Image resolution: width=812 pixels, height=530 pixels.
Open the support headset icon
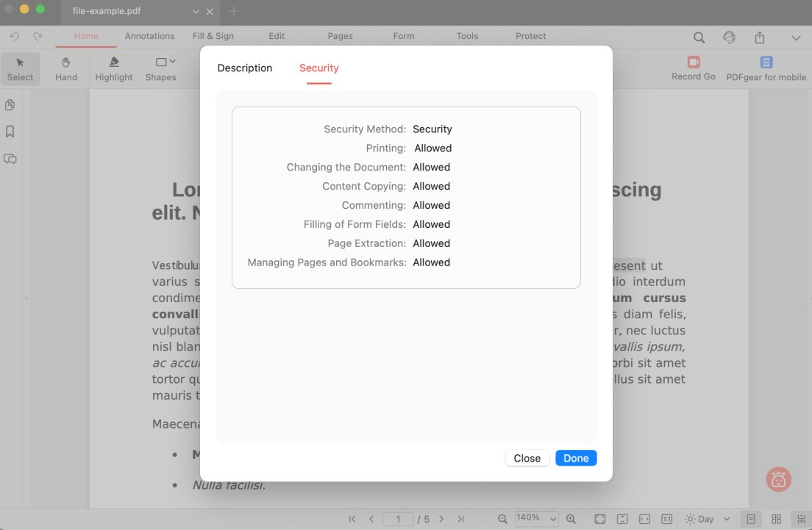[x=729, y=37]
